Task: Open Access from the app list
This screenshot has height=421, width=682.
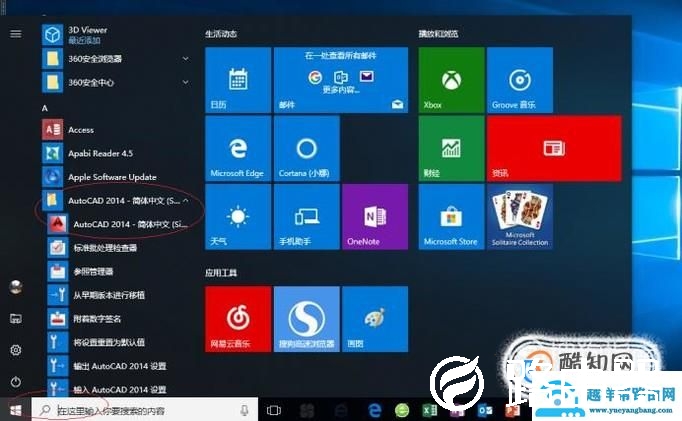Action: pyautogui.click(x=117, y=130)
